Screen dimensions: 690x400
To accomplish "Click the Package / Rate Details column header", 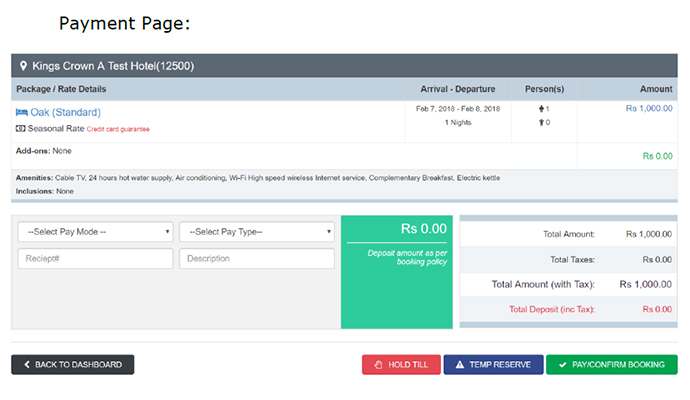I will point(61,89).
